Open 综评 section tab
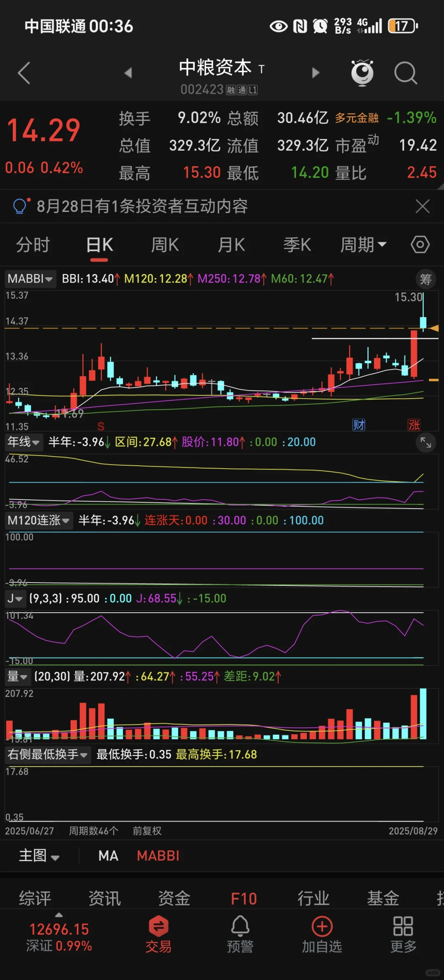This screenshot has height=980, width=444. pyautogui.click(x=35, y=898)
